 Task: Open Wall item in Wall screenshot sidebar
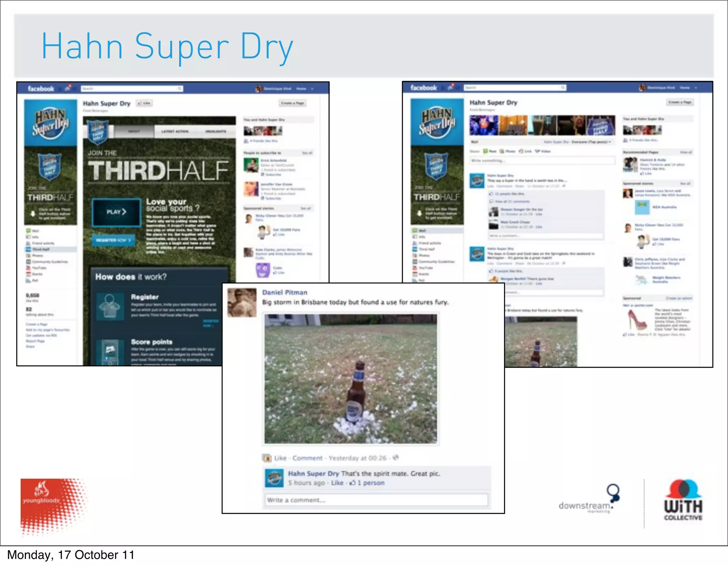437,231
